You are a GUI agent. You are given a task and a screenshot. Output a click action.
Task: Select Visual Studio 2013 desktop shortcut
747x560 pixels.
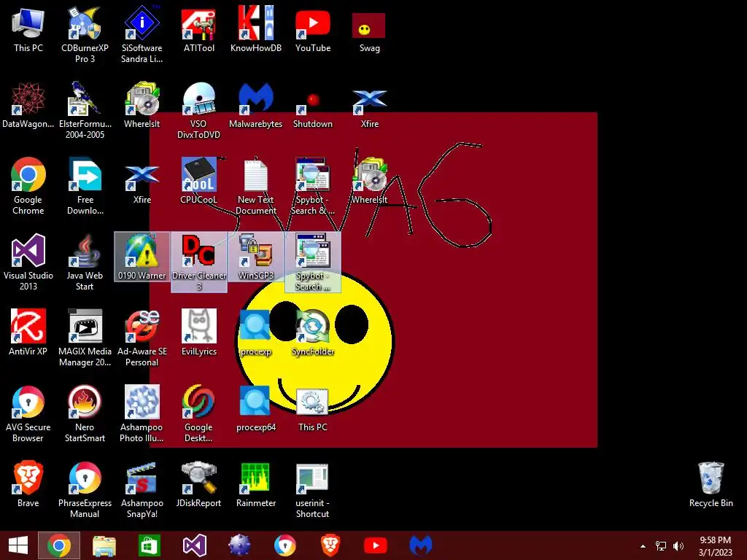tap(28, 262)
